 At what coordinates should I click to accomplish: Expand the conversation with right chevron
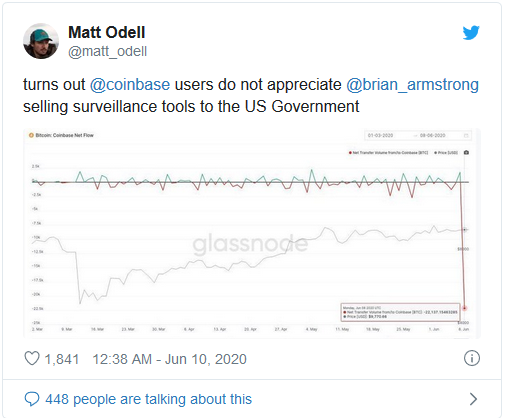point(473,399)
